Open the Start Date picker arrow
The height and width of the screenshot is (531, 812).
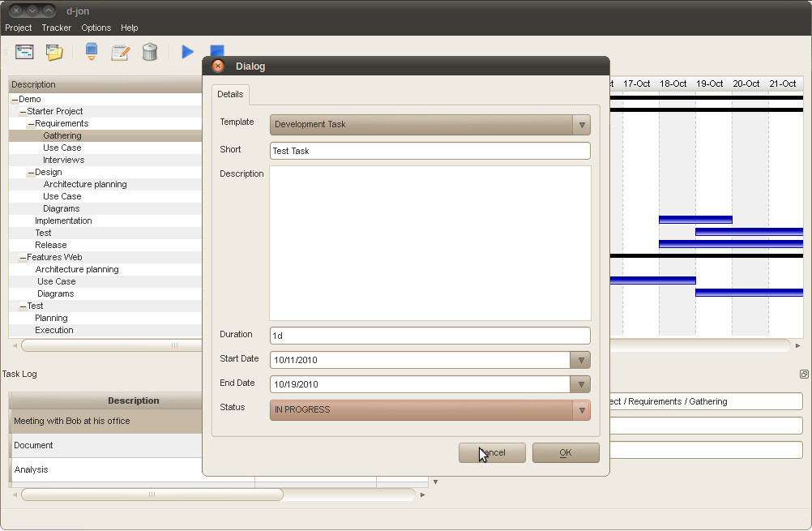tap(580, 360)
